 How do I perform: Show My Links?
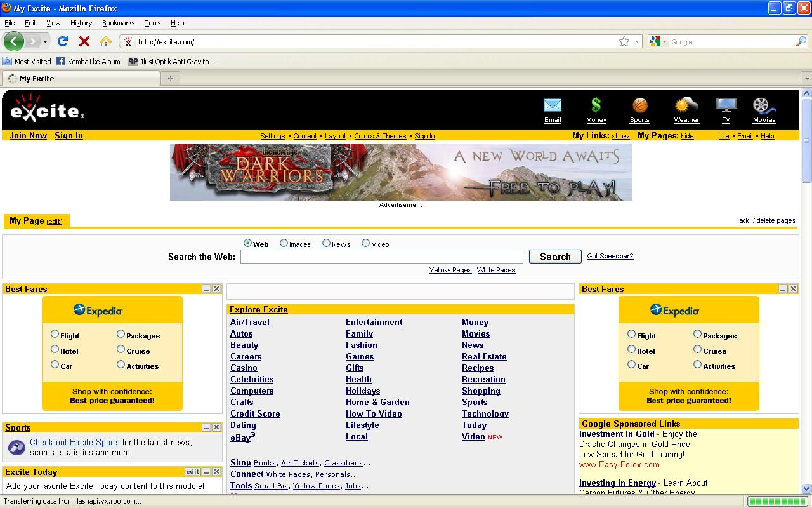click(x=620, y=136)
